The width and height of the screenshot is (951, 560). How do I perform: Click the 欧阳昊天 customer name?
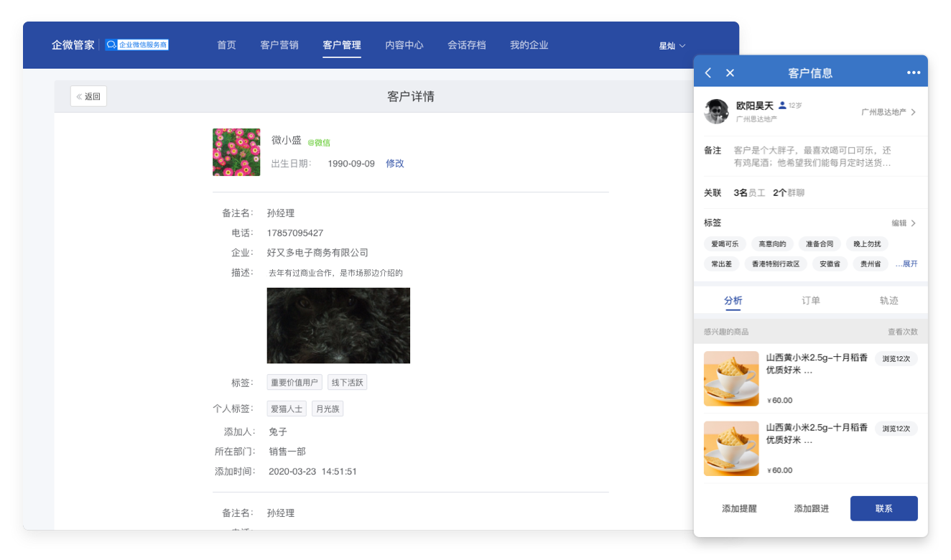pos(755,106)
